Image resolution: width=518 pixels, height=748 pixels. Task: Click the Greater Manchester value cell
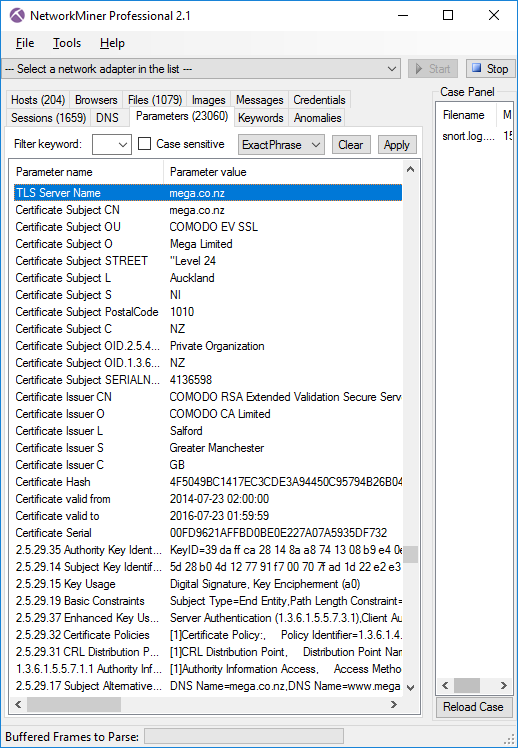[217, 448]
